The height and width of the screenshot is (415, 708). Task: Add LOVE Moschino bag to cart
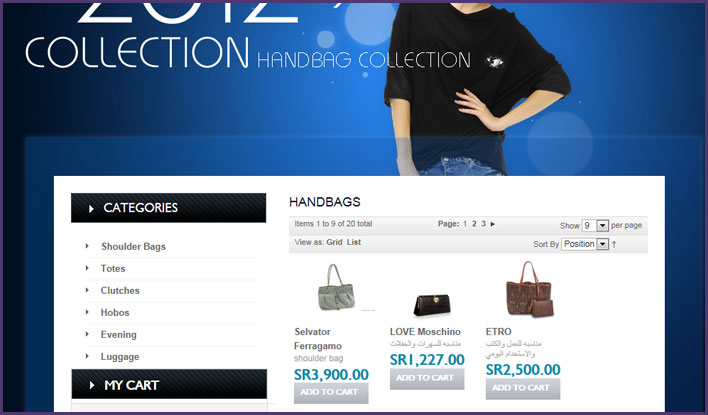427,378
